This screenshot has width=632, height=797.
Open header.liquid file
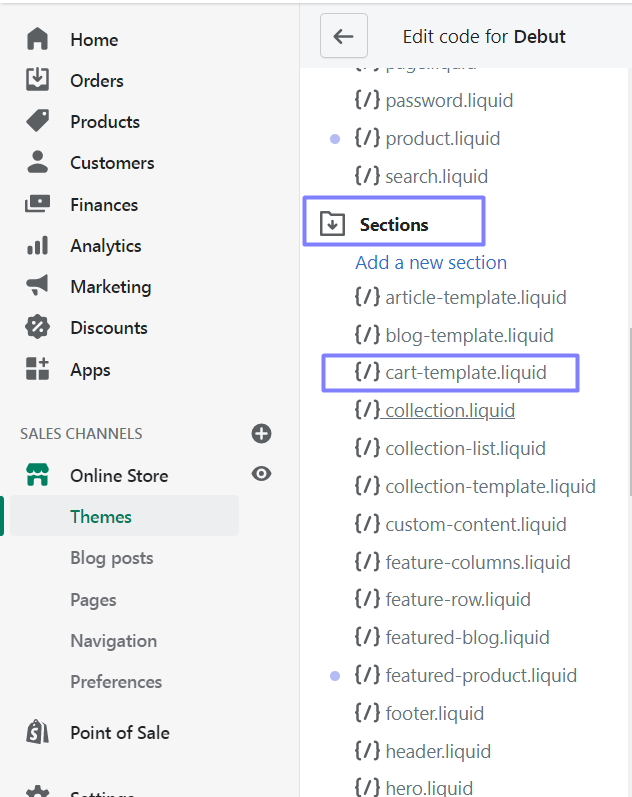click(438, 752)
